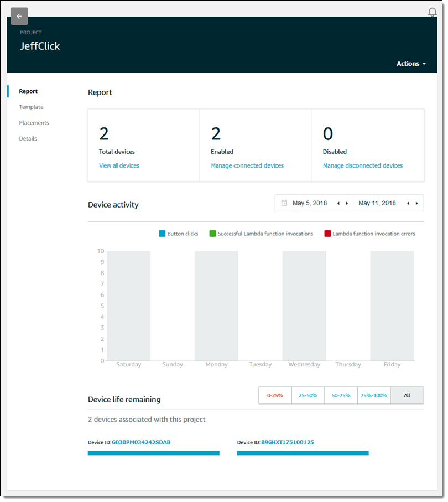Filter device life by 0-25%
The width and height of the screenshot is (448, 502).
(275, 395)
